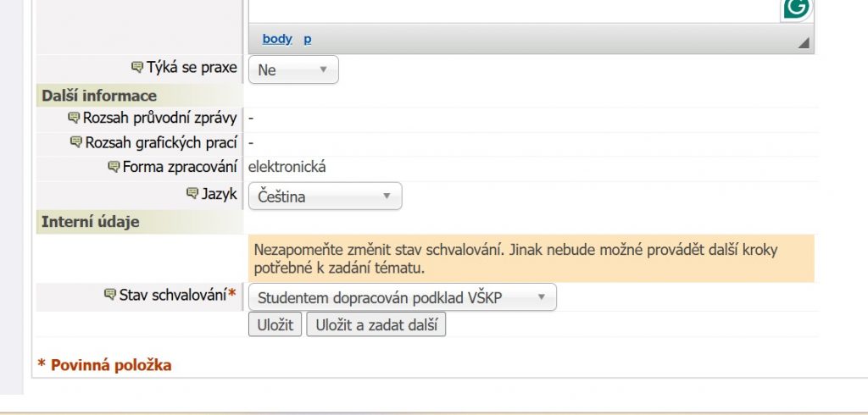The image size is (868, 415).
Task: Open the Stav schvalování dropdown
Action: tap(402, 297)
